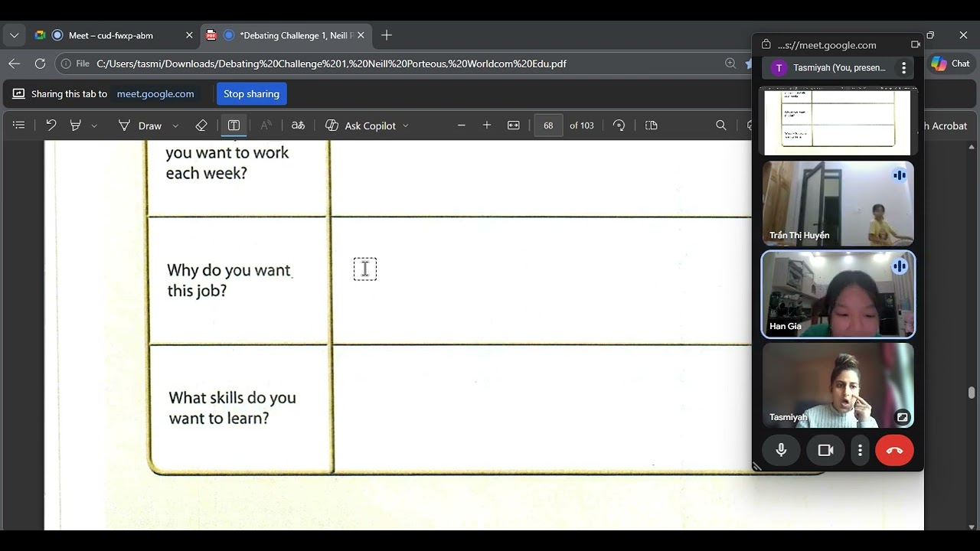Screen dimensions: 980x551
Task: Click the meet.google.com sharing link
Action: click(155, 94)
